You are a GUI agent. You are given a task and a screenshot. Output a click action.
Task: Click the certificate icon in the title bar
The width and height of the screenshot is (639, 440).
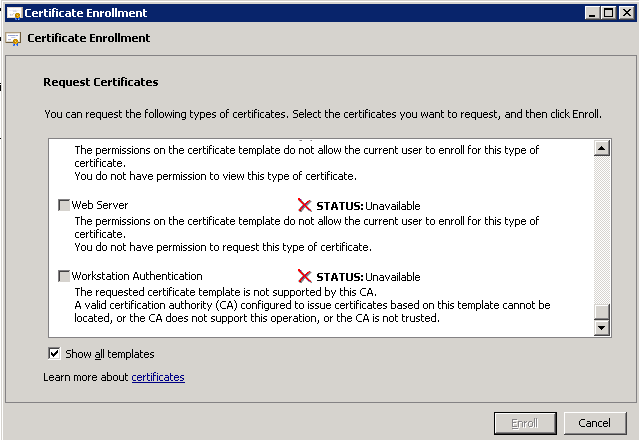pyautogui.click(x=15, y=13)
